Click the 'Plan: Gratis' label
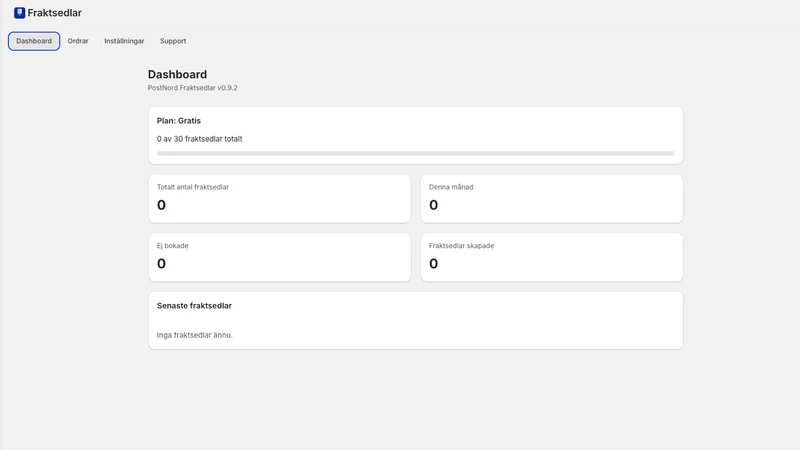This screenshot has height=450, width=800. 179,121
